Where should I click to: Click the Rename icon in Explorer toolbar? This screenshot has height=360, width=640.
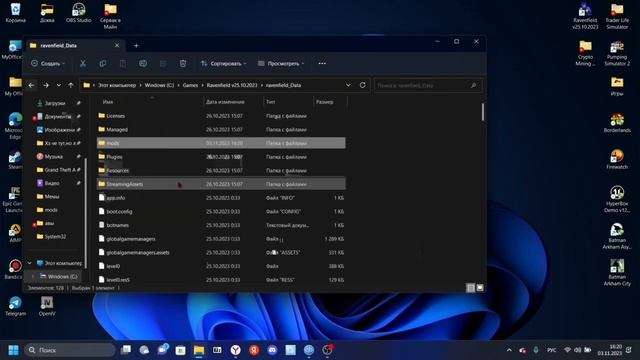coord(143,63)
